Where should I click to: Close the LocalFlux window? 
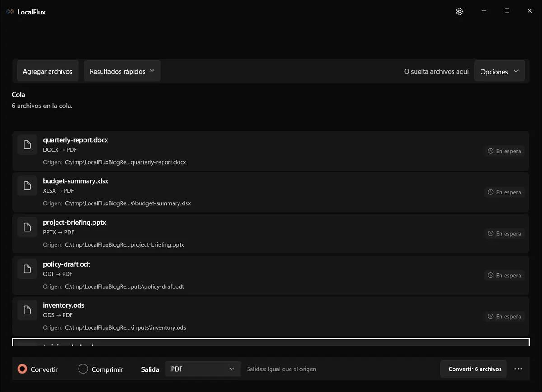coord(530,11)
